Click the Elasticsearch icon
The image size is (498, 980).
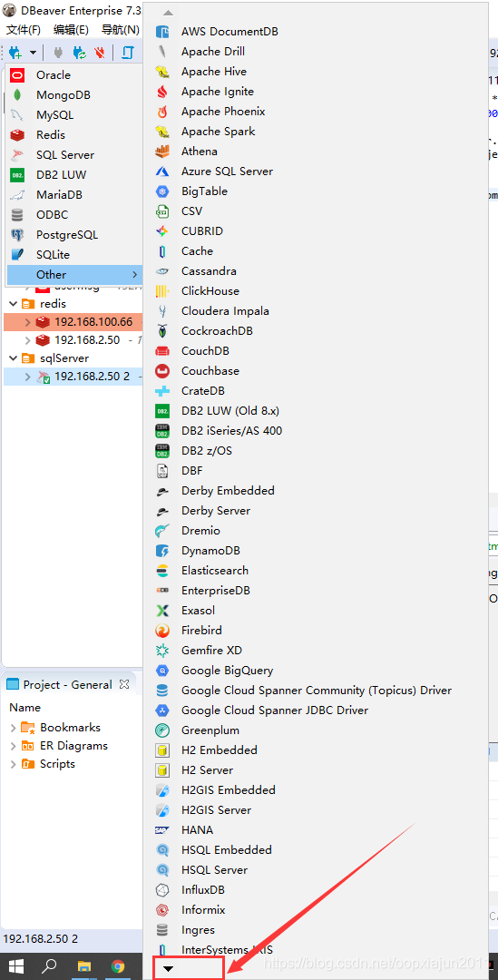point(162,571)
